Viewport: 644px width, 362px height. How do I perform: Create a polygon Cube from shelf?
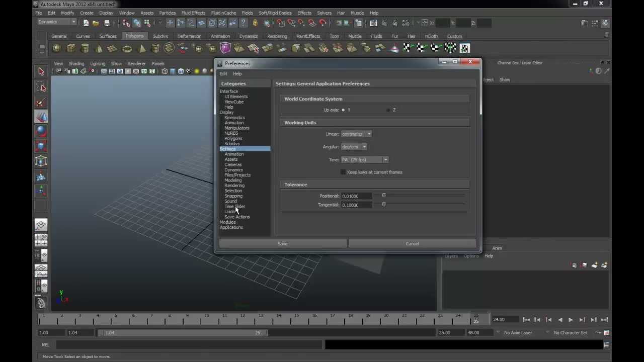(x=71, y=48)
